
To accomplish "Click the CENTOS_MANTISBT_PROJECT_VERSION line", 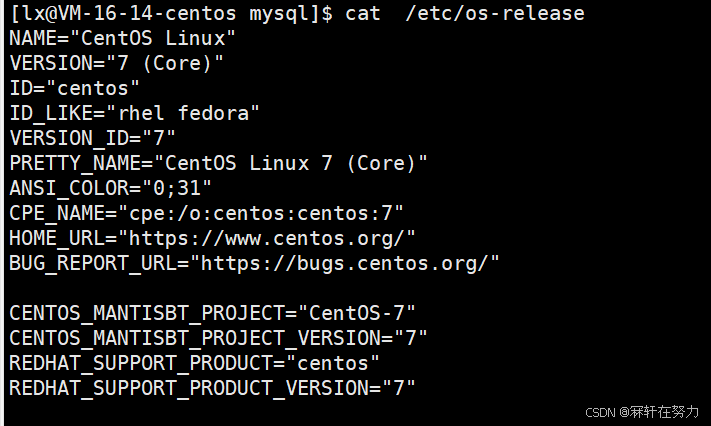I will coord(219,338).
